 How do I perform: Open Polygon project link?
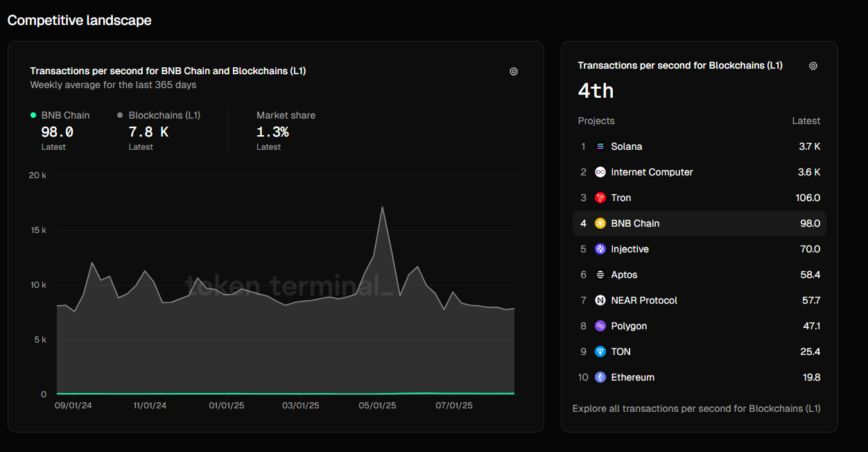tap(630, 326)
